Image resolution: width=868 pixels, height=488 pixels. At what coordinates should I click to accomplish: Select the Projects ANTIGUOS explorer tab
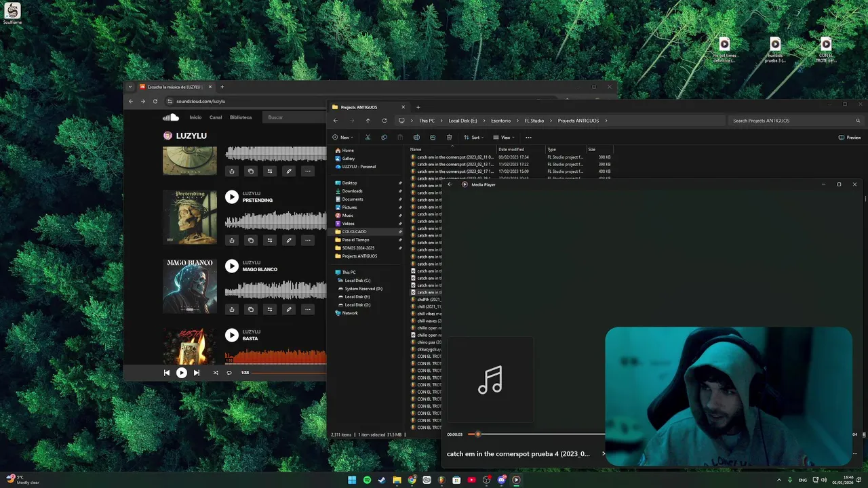[368, 107]
